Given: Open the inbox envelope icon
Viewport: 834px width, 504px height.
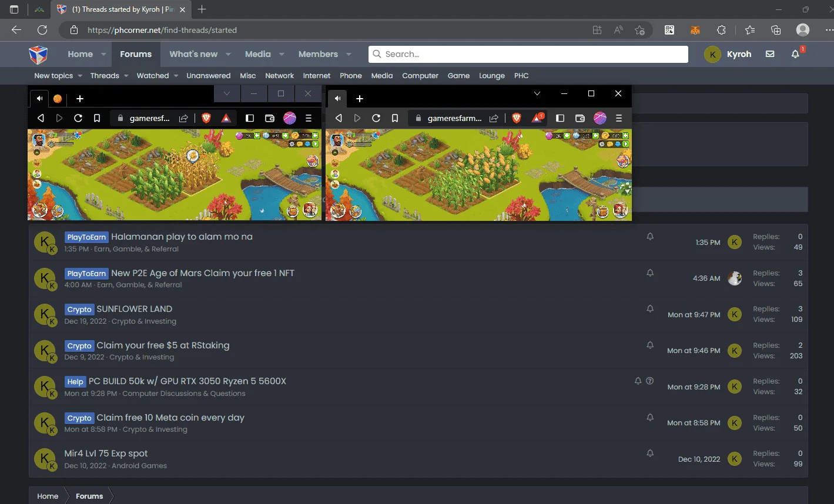Looking at the screenshot, I should pyautogui.click(x=770, y=54).
